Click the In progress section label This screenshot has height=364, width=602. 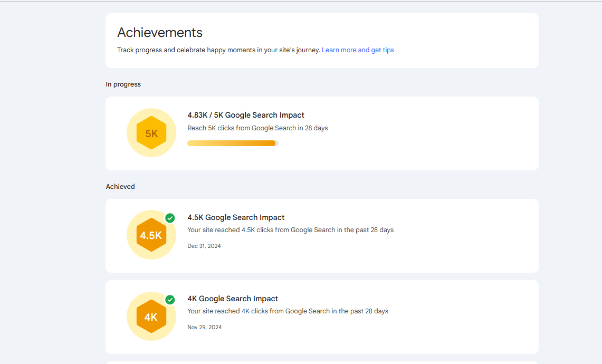123,84
